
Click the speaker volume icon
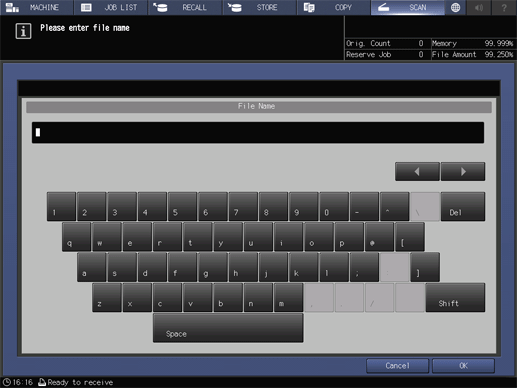pos(479,7)
